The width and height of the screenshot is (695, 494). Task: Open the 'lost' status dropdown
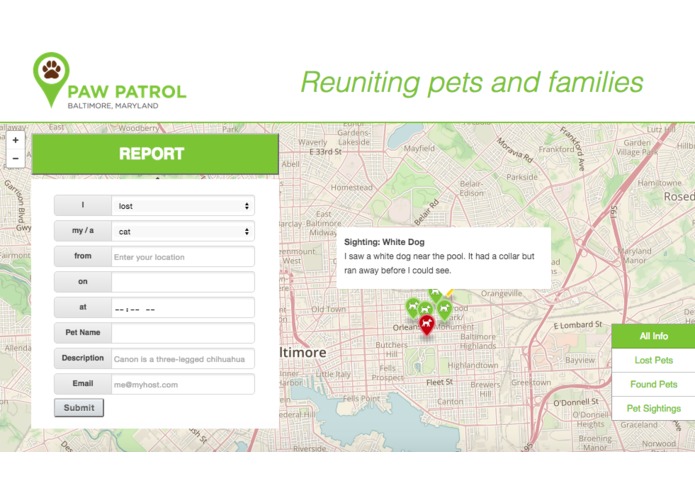(183, 206)
